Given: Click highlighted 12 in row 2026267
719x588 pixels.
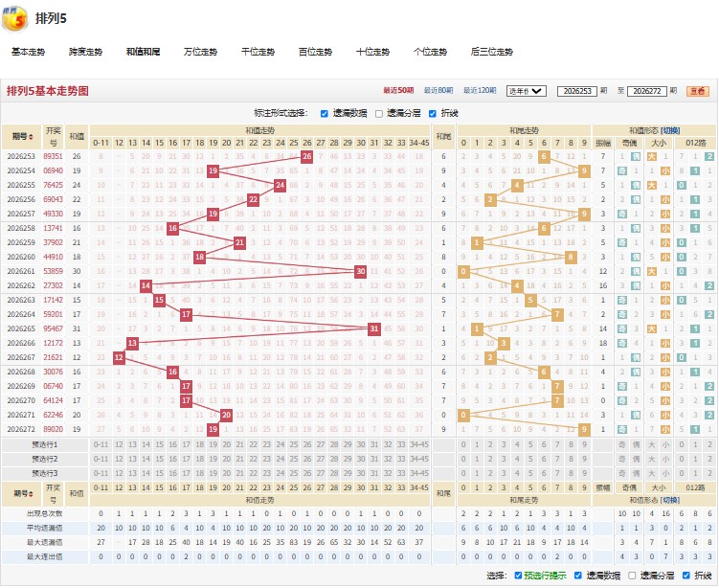Looking at the screenshot, I should 119,357.
